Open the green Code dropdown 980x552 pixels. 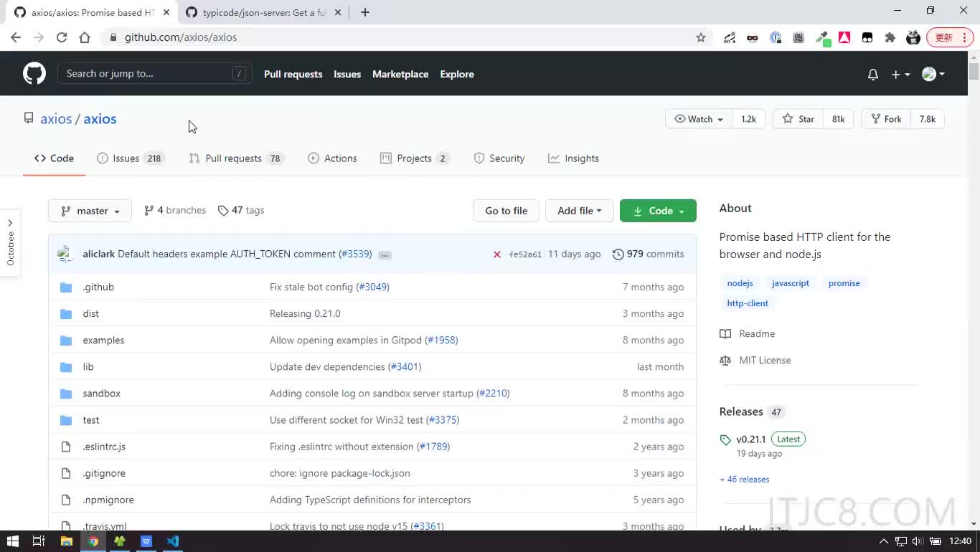pos(658,211)
